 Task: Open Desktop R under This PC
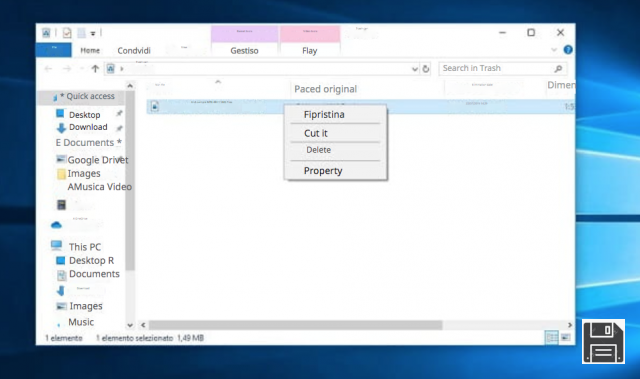pos(91,260)
